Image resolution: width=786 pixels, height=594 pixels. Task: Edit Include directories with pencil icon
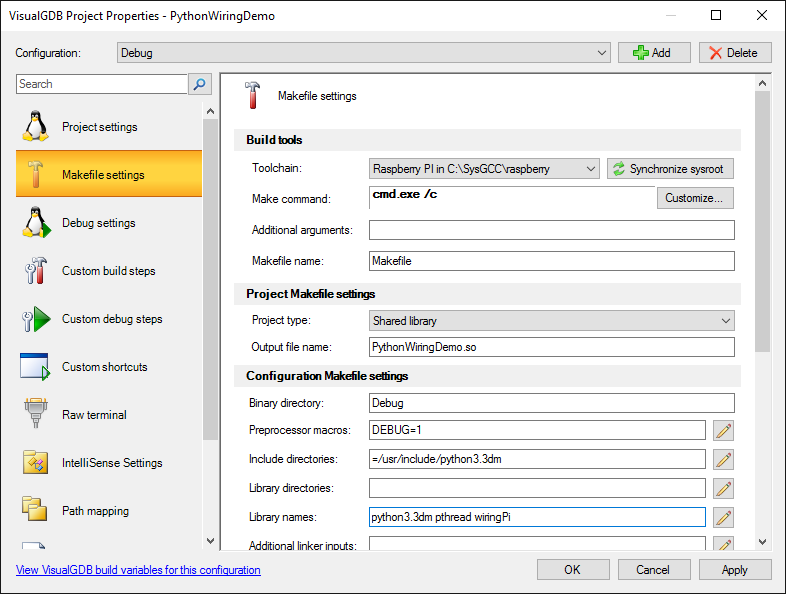click(x=723, y=459)
